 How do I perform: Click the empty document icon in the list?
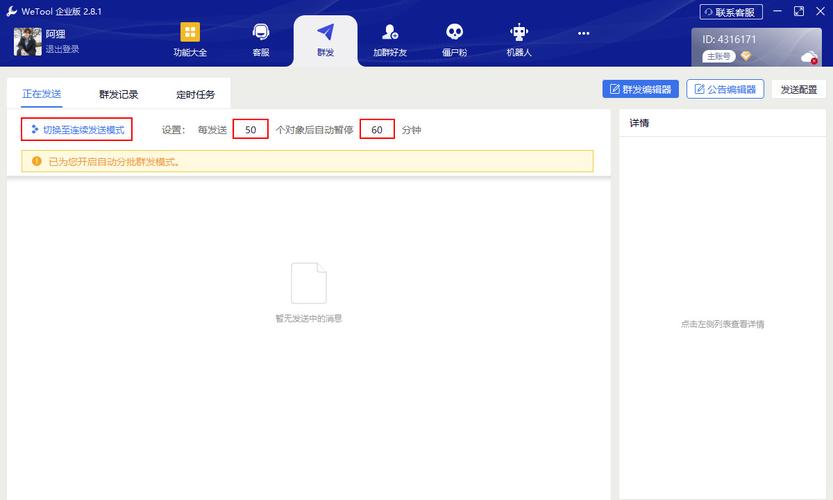[309, 283]
